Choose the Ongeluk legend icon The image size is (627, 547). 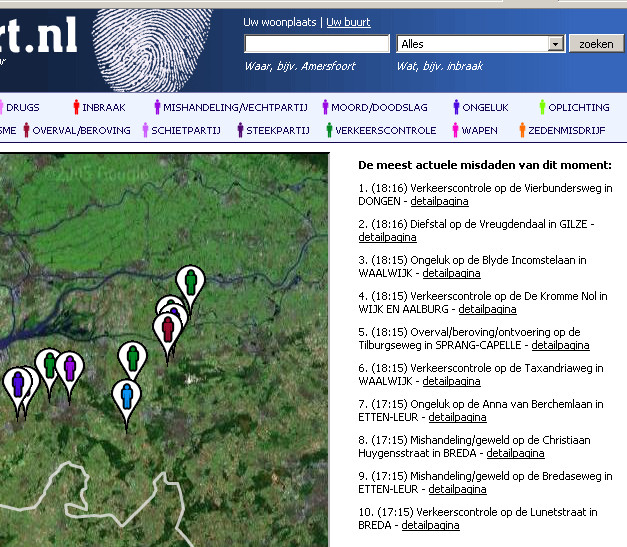click(x=457, y=107)
